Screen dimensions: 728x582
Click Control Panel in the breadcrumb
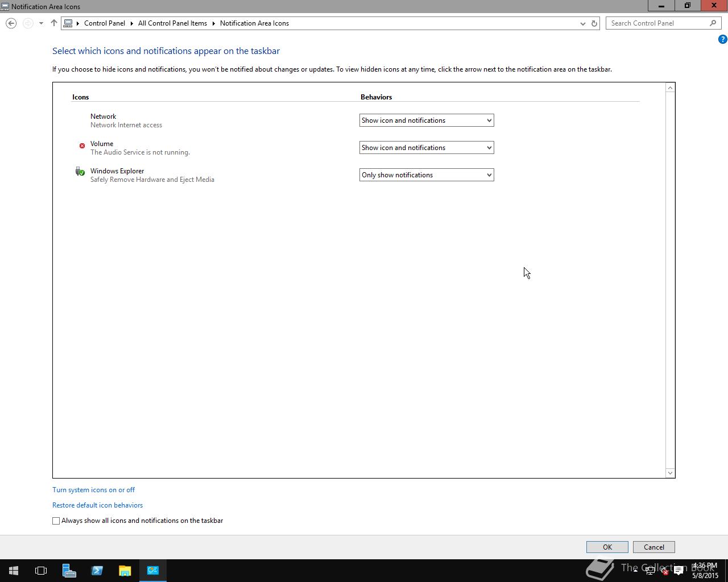[x=105, y=23]
